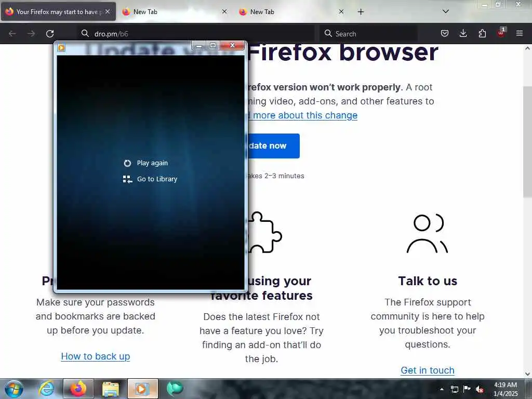Click the puzzle piece add-on illustration
The height and width of the screenshot is (399, 532).
[x=264, y=232]
